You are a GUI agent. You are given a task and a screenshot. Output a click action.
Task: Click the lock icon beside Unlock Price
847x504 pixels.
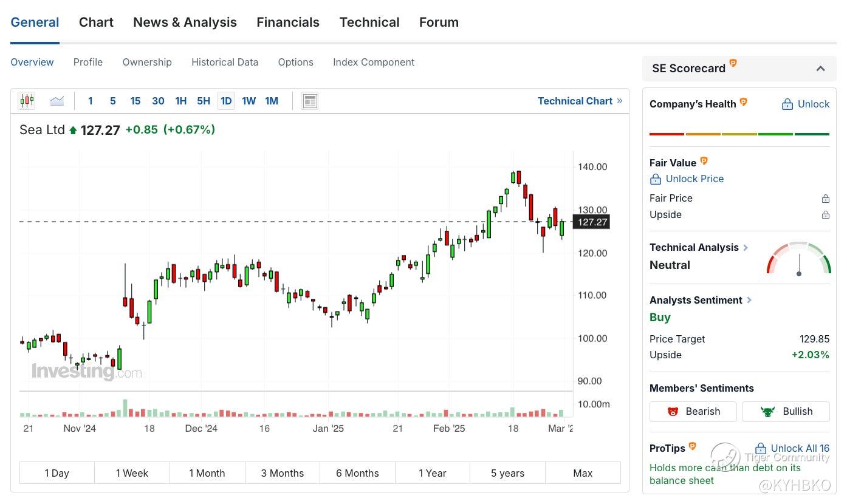[656, 179]
